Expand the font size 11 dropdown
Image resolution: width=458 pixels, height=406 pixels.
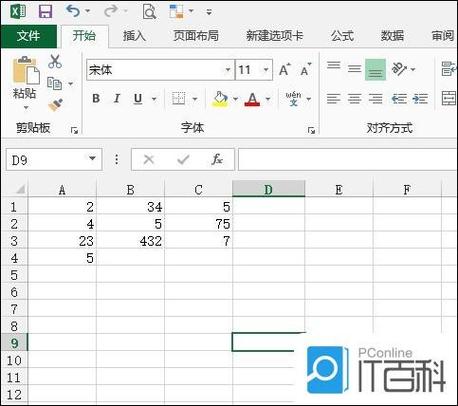click(x=266, y=70)
